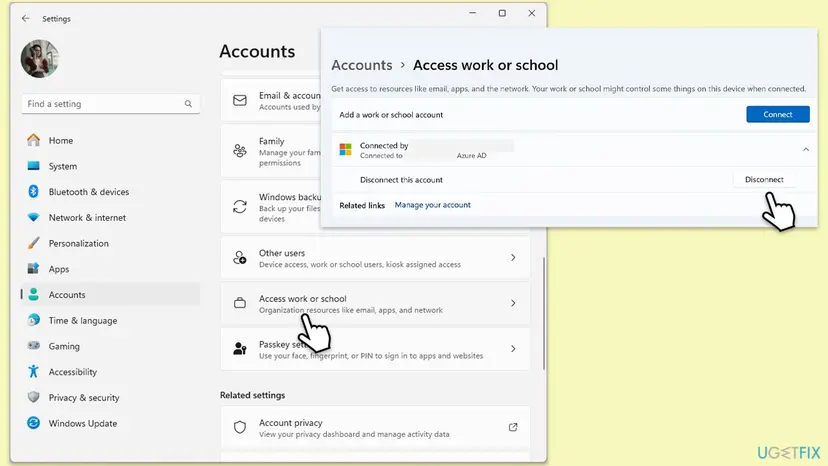Image resolution: width=828 pixels, height=466 pixels.
Task: Click external link icon for Account privacy
Action: click(x=513, y=427)
